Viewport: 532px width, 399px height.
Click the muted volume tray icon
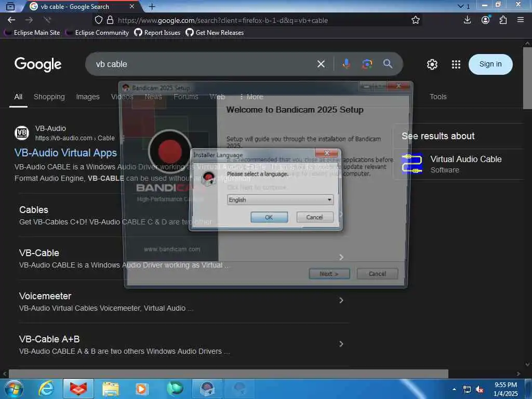coord(480,390)
